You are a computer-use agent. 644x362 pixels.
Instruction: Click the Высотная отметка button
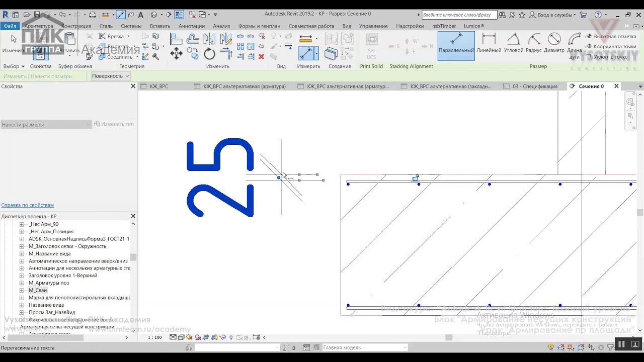click(x=611, y=36)
